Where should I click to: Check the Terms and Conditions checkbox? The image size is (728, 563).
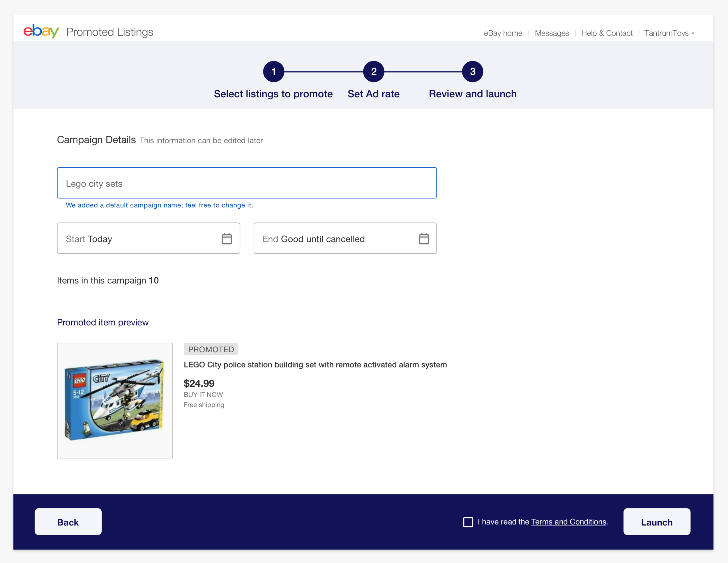coord(468,522)
